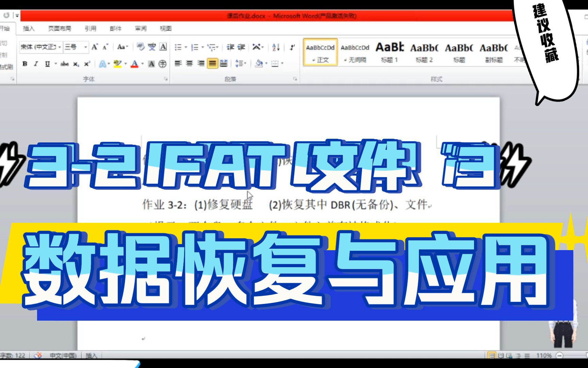Click the distributed alignment icon
Screen dimensions: 588x368
click(224, 63)
